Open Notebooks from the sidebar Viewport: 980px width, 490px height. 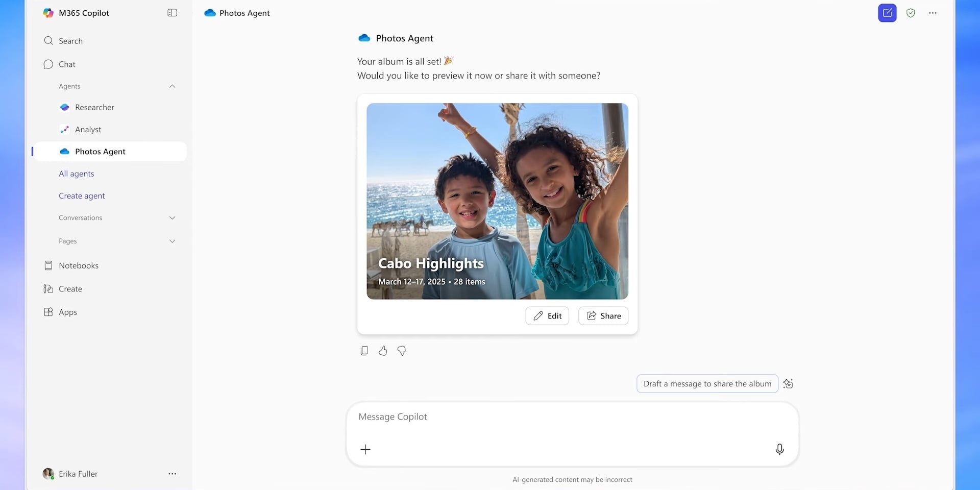[x=78, y=265]
